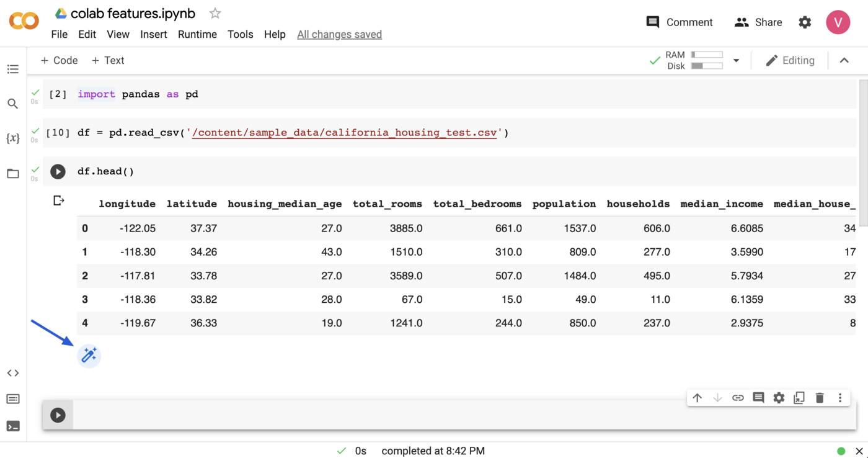Open the search panel in left sidebar
Screen dimensions: 868x458
tap(13, 104)
